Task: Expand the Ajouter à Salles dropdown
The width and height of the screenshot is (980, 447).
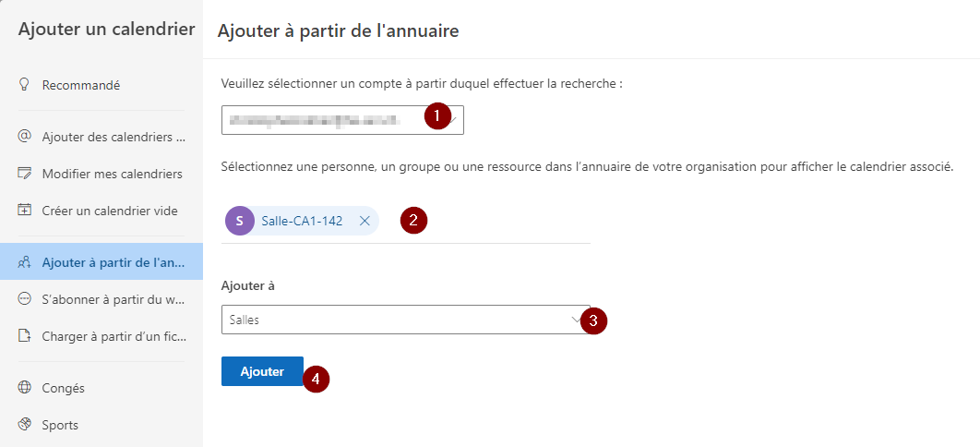Action: [406, 320]
